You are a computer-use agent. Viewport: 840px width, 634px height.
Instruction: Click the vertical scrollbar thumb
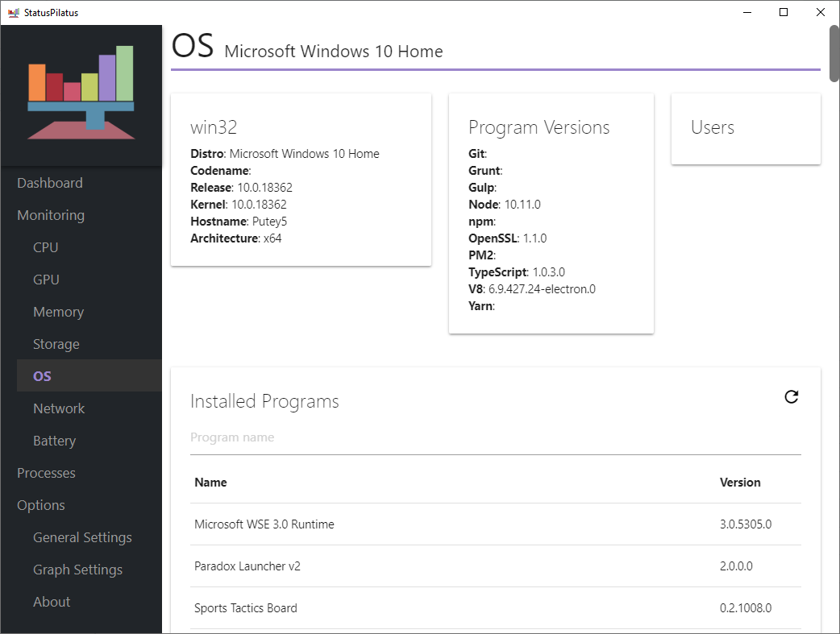[834, 53]
